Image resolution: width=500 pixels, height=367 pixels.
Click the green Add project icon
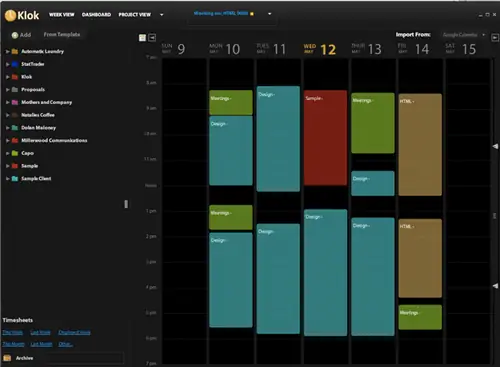pyautogui.click(x=15, y=35)
